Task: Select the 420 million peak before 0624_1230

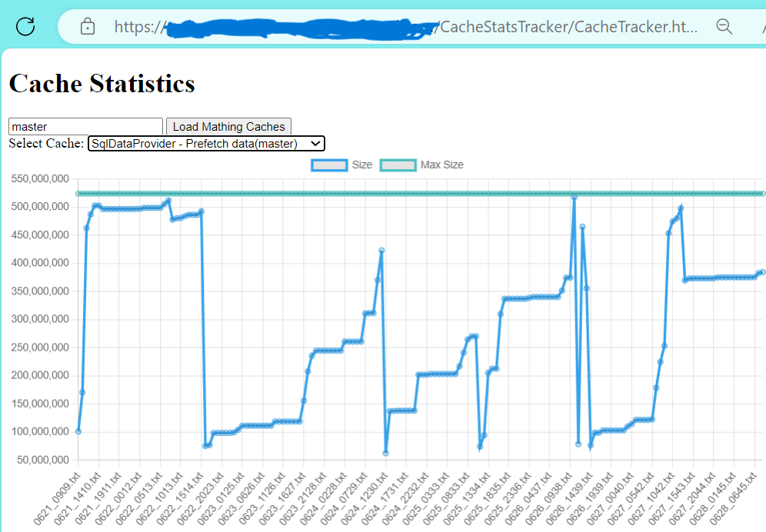Action: pyautogui.click(x=381, y=251)
